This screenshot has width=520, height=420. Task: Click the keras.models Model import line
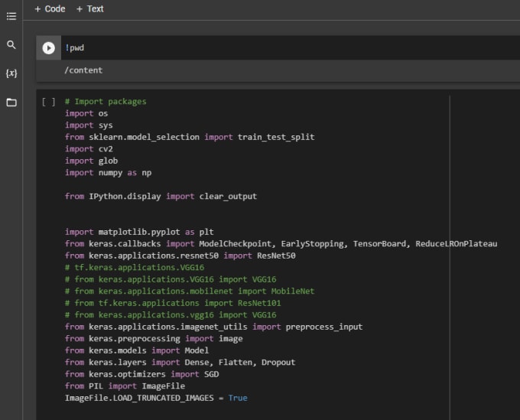point(137,350)
